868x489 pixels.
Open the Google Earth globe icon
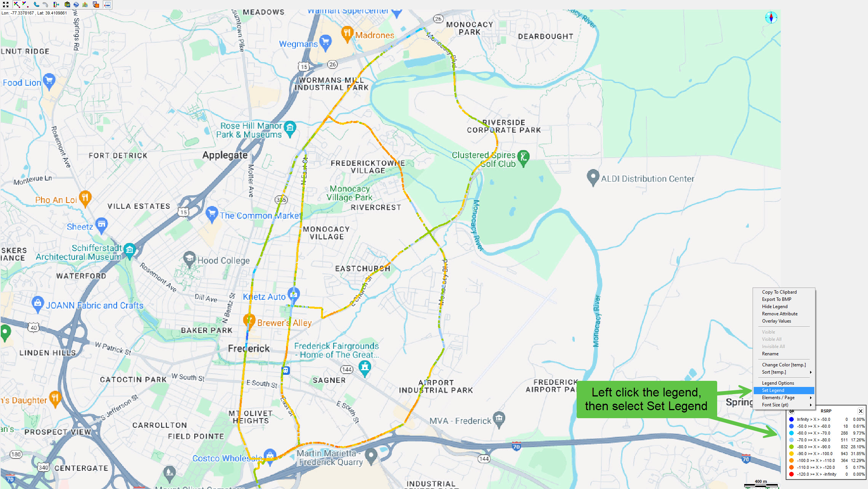(76, 5)
